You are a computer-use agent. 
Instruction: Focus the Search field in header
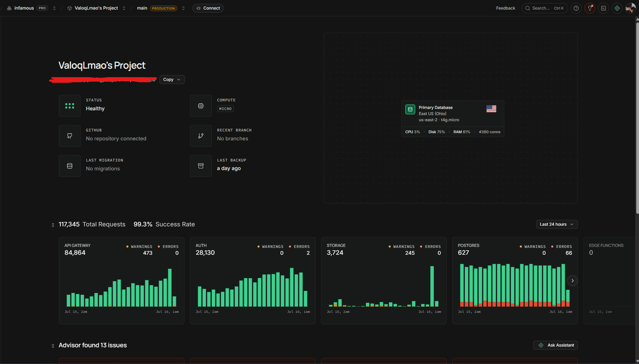tap(545, 8)
